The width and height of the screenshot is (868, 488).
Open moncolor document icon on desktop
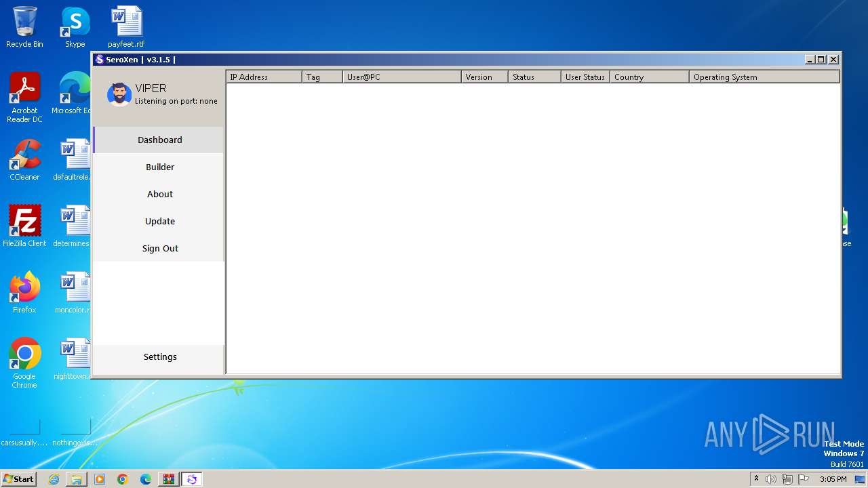pyautogui.click(x=73, y=293)
